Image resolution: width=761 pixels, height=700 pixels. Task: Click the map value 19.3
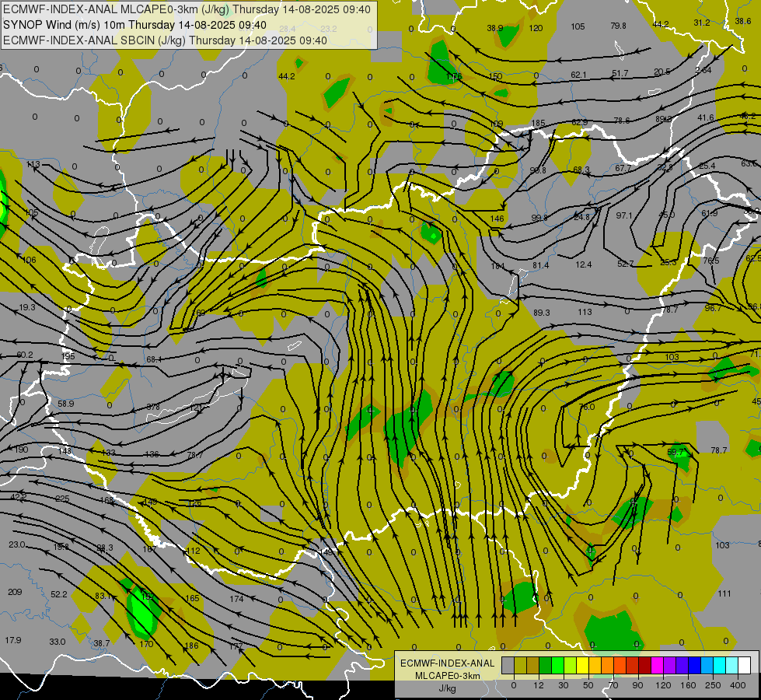(27, 307)
